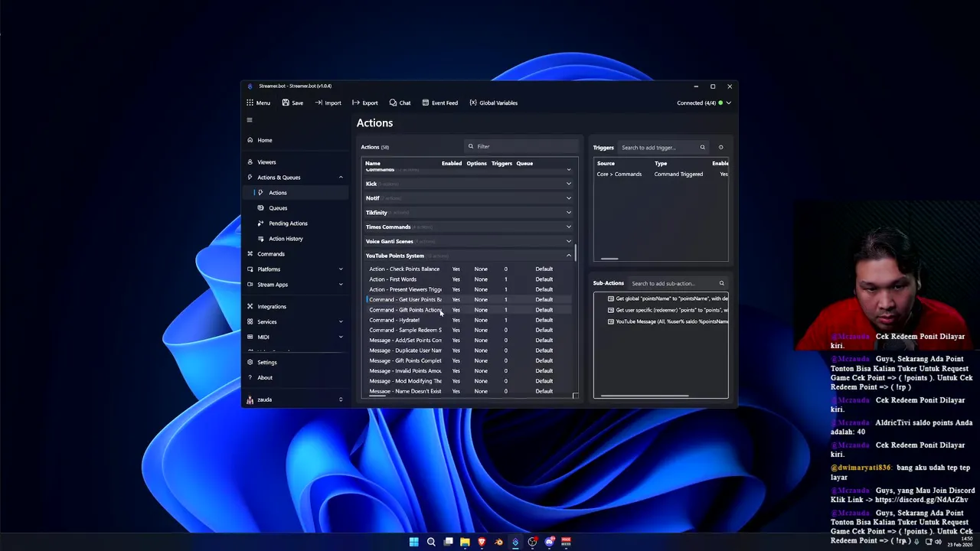Screen dimensions: 980x551
Task: Click the Triggers info circle icon
Action: pos(720,148)
